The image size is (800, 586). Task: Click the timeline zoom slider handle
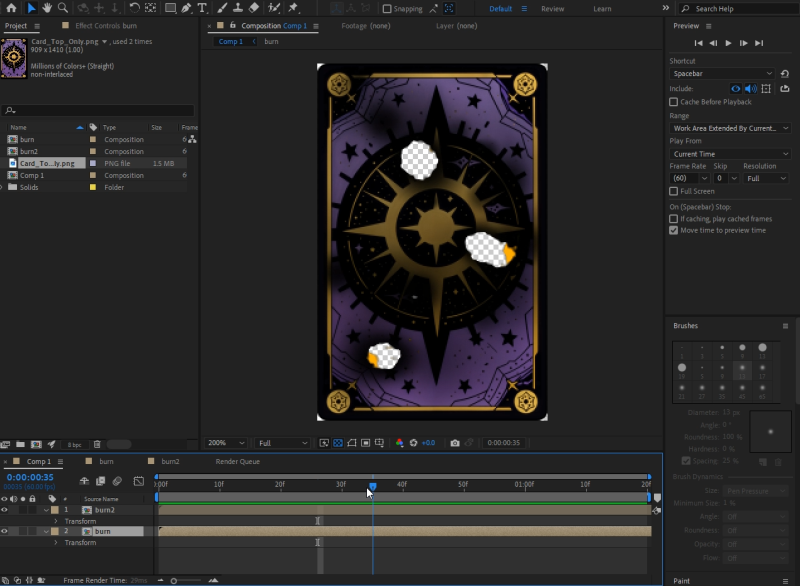[173, 580]
